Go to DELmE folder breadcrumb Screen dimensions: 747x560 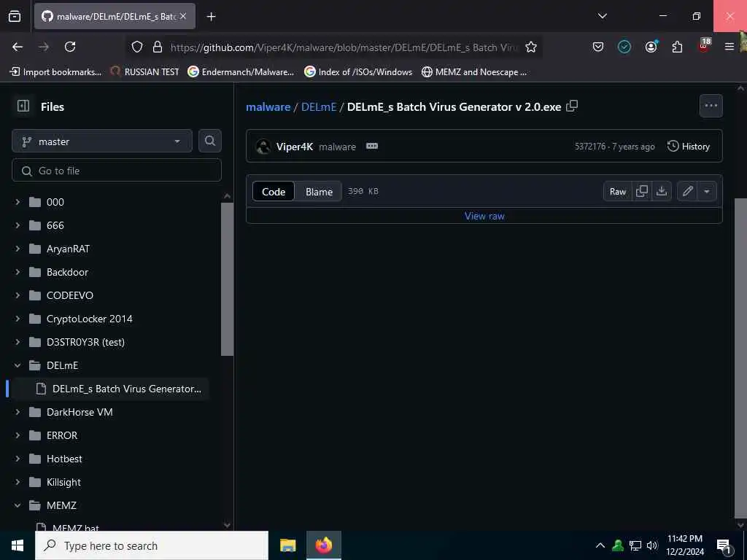[319, 106]
